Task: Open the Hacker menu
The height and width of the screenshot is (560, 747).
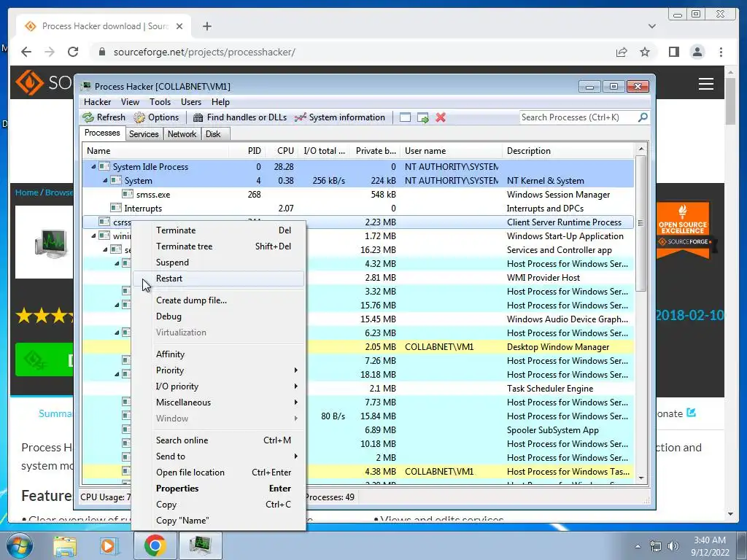Action: (x=97, y=102)
